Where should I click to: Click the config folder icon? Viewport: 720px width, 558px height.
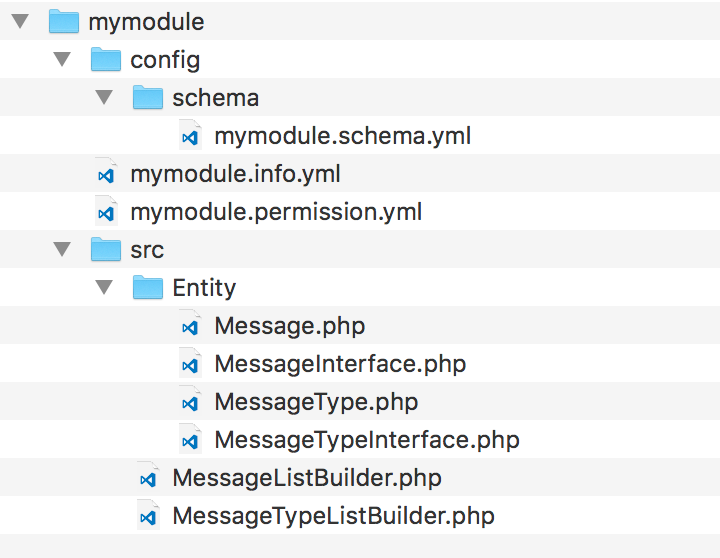106,59
